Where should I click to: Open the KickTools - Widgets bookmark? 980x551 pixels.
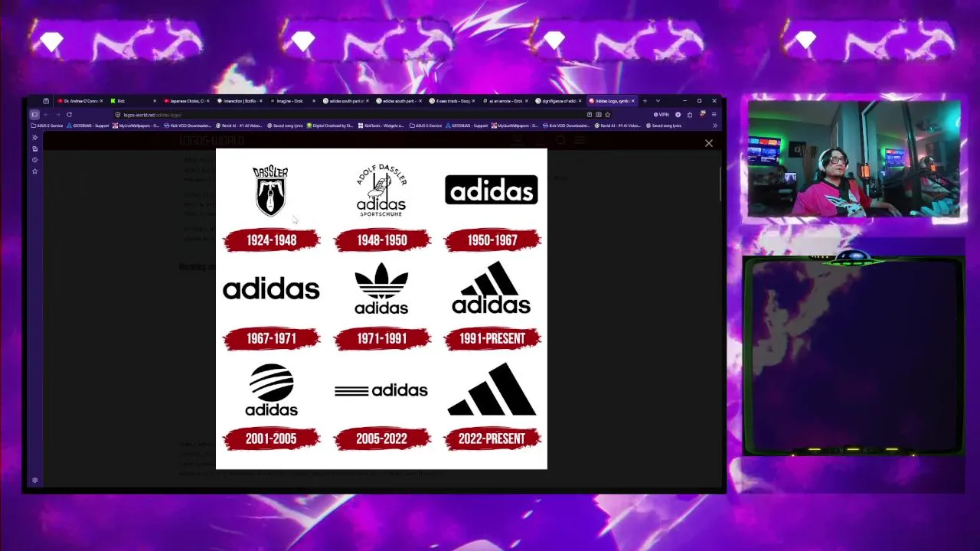tap(381, 126)
